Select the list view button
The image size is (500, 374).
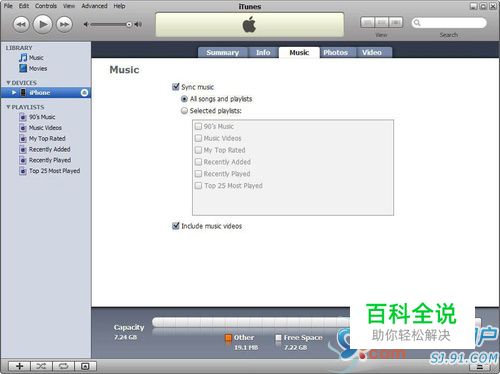click(x=367, y=22)
